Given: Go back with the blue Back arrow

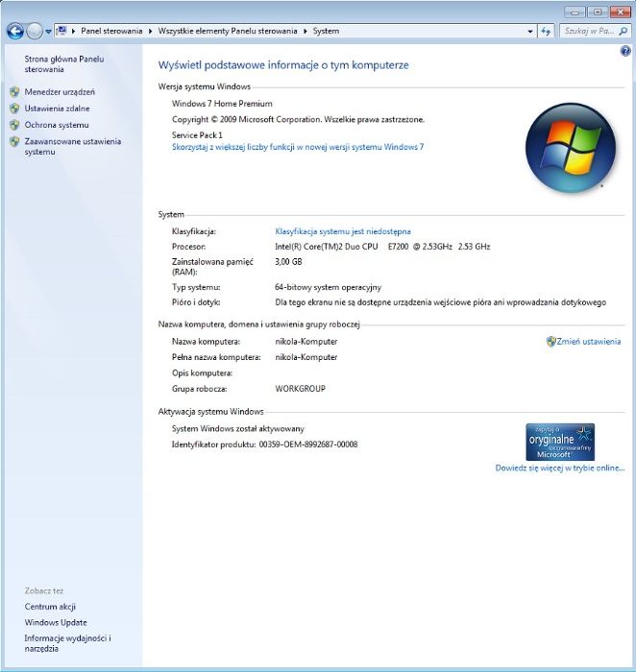Looking at the screenshot, I should pos(15,32).
